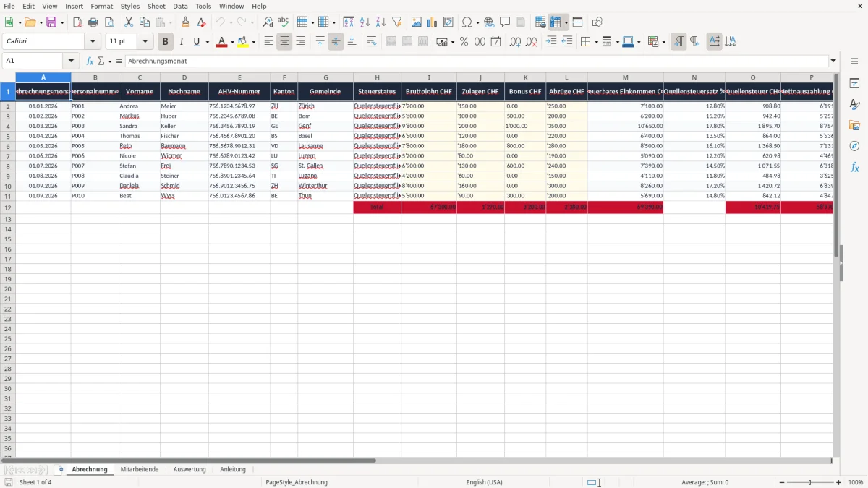
Task: Toggle Center Horizontally alignment
Action: click(284, 42)
